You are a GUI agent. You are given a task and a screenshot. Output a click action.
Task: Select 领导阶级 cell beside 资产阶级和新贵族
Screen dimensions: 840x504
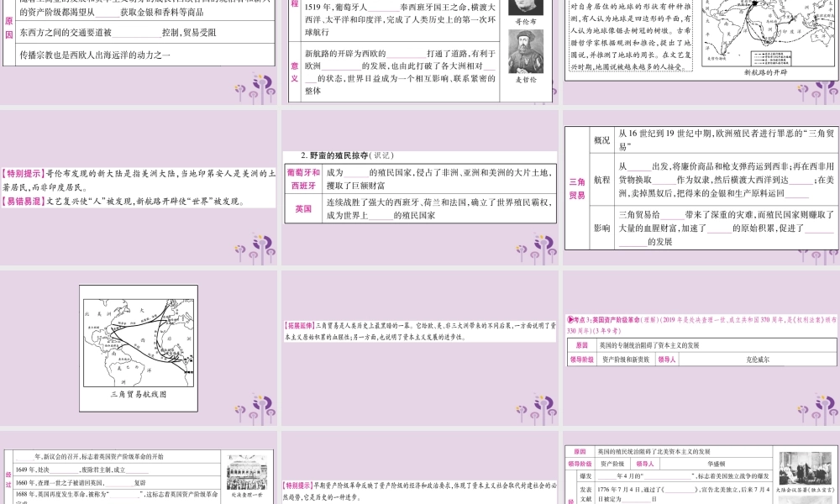pyautogui.click(x=582, y=360)
